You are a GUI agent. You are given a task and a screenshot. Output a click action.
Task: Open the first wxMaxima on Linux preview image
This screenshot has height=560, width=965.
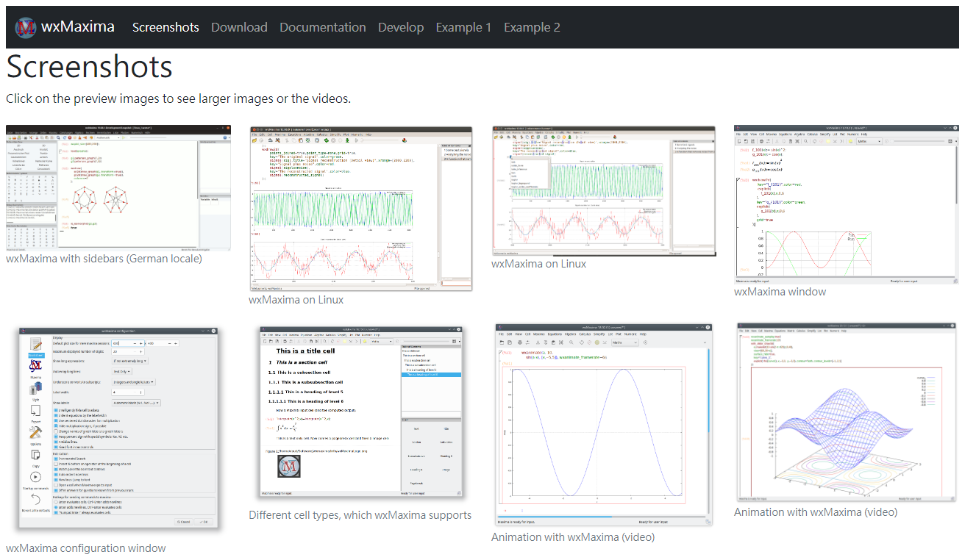coord(360,208)
